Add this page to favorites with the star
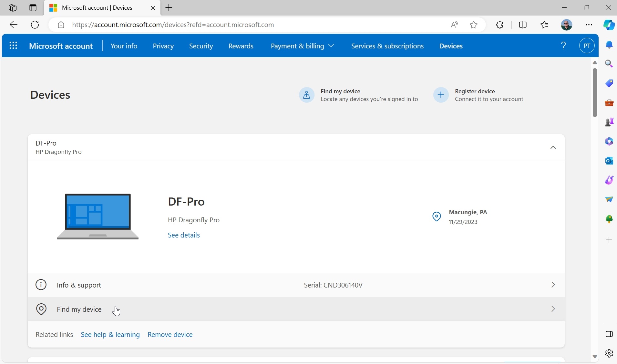Image resolution: width=617 pixels, height=364 pixels. click(x=474, y=25)
